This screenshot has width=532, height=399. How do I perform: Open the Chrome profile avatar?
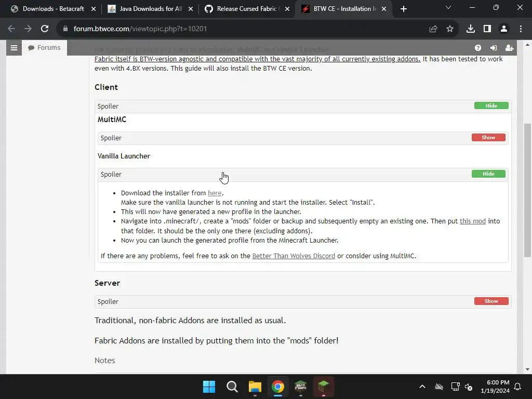504,29
